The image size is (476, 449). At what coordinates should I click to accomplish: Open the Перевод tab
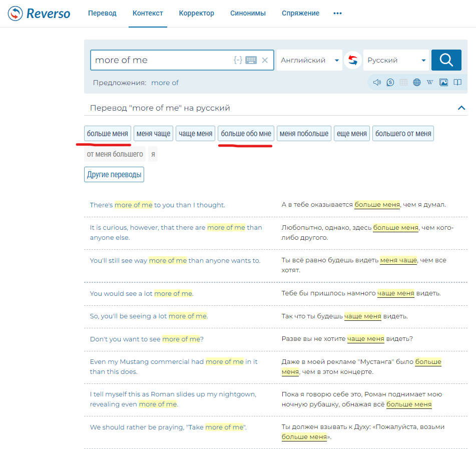pos(102,14)
